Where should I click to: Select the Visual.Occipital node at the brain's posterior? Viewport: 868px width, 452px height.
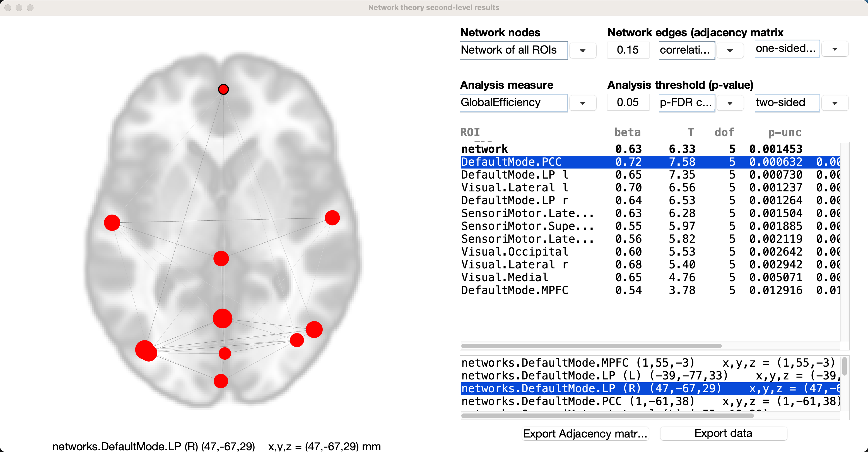click(221, 381)
